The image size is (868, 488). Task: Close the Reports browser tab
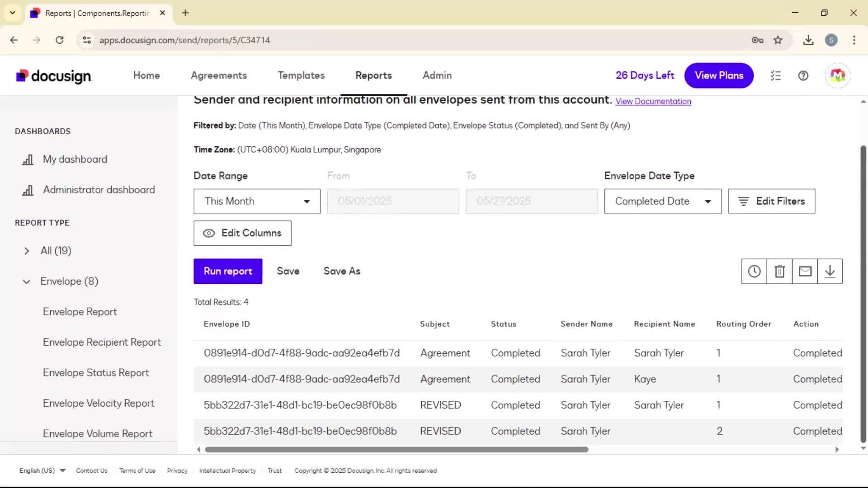coord(162,13)
